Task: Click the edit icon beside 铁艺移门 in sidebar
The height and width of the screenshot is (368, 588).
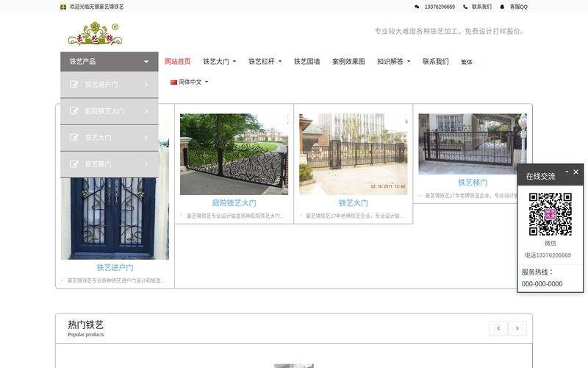Action: click(74, 164)
